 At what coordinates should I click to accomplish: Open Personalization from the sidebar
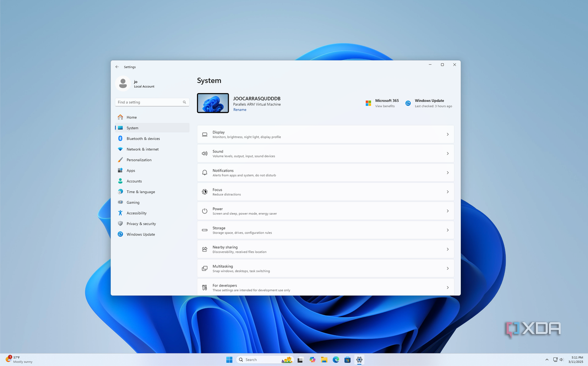tap(152, 160)
